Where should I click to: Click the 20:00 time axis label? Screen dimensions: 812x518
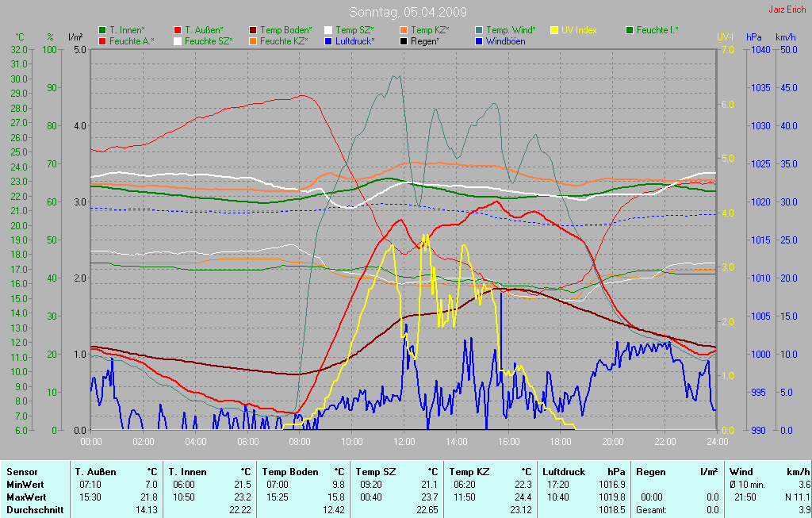pos(613,442)
